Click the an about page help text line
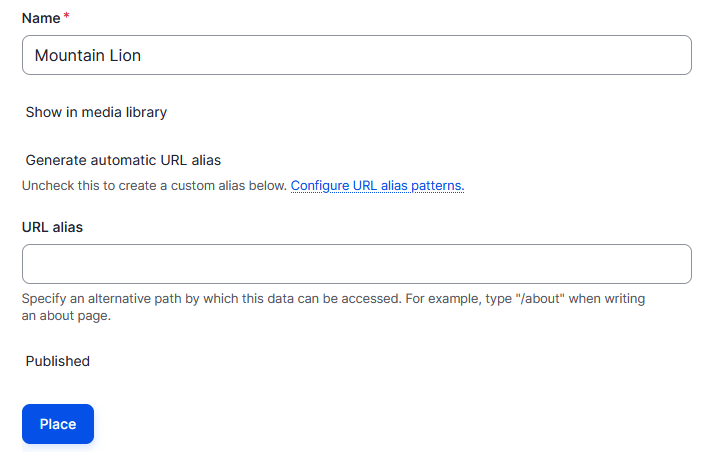The image size is (706, 456). (x=66, y=316)
